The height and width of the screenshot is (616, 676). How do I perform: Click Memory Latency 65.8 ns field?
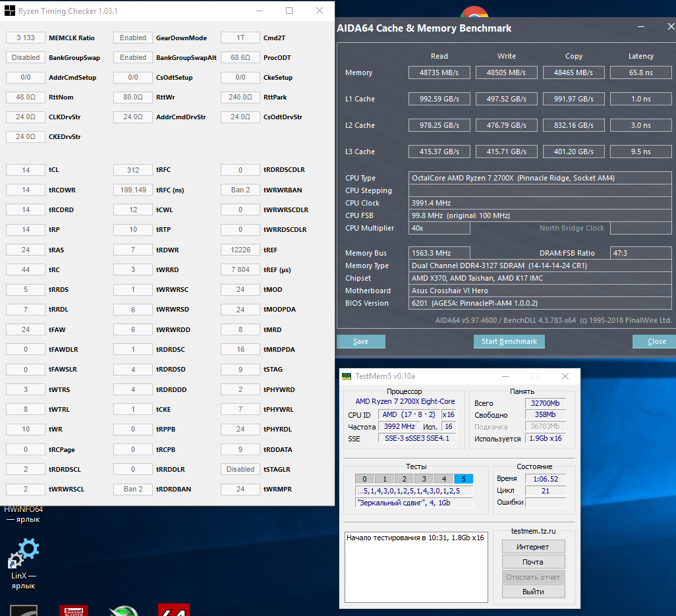coord(640,72)
